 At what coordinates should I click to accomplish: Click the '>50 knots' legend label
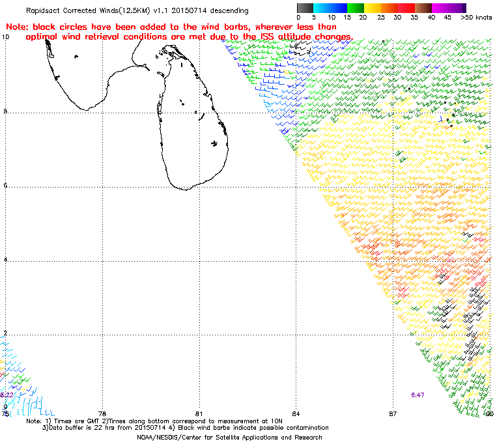pos(476,18)
